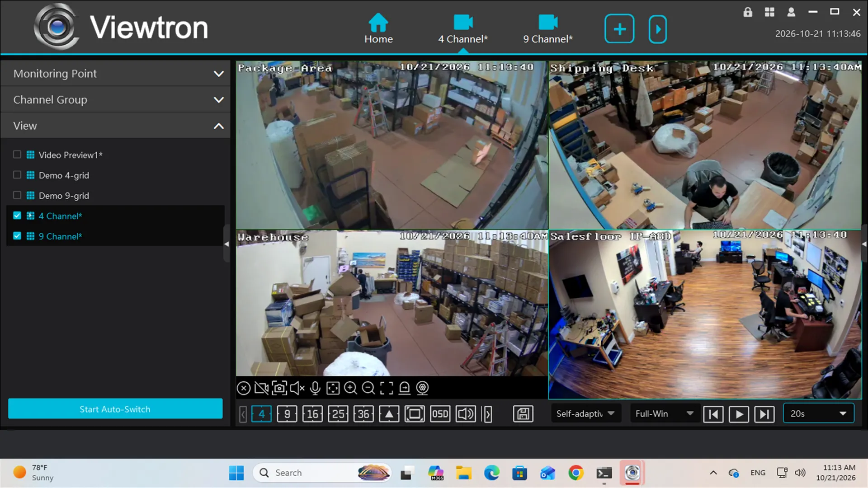The height and width of the screenshot is (488, 868).
Task: Switch to the 9-window grid layout
Action: click(287, 414)
